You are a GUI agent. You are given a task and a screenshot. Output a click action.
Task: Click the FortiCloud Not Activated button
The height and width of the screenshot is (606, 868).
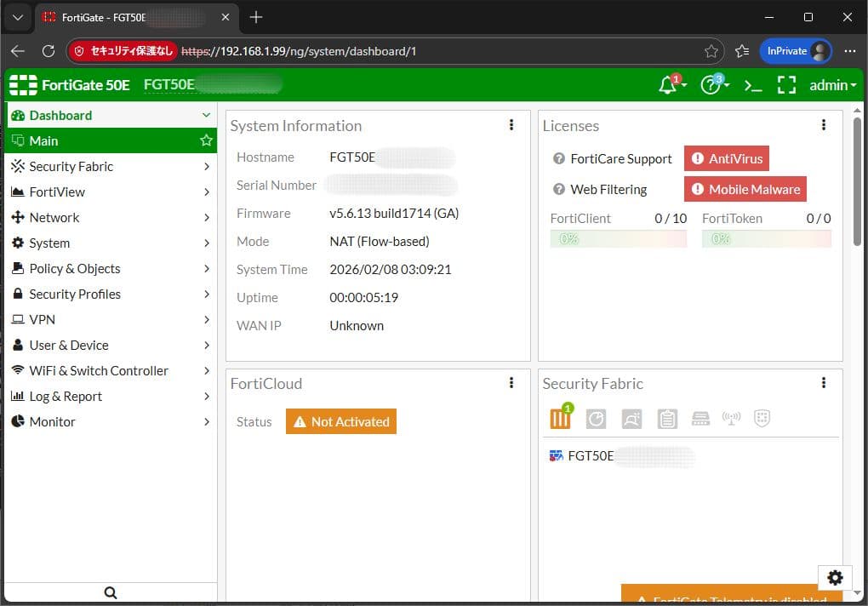[x=341, y=421]
